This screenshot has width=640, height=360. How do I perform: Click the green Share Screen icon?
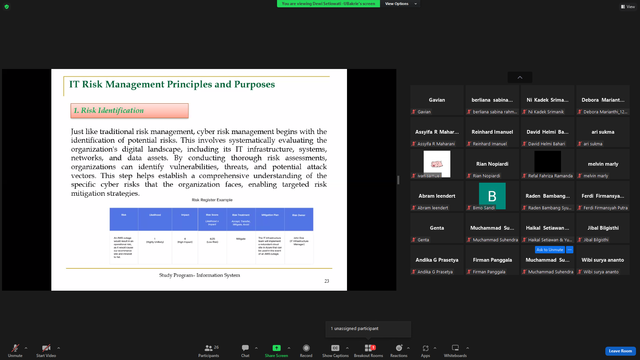coord(276,348)
